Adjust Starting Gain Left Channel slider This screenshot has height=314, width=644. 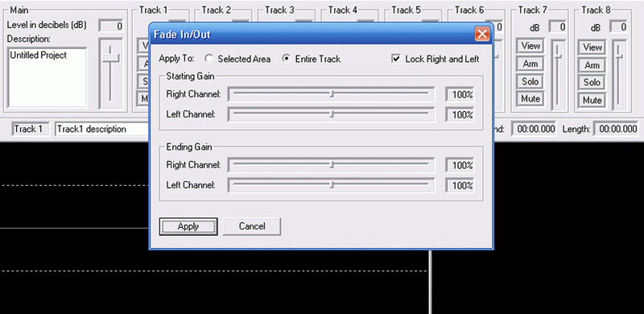332,114
